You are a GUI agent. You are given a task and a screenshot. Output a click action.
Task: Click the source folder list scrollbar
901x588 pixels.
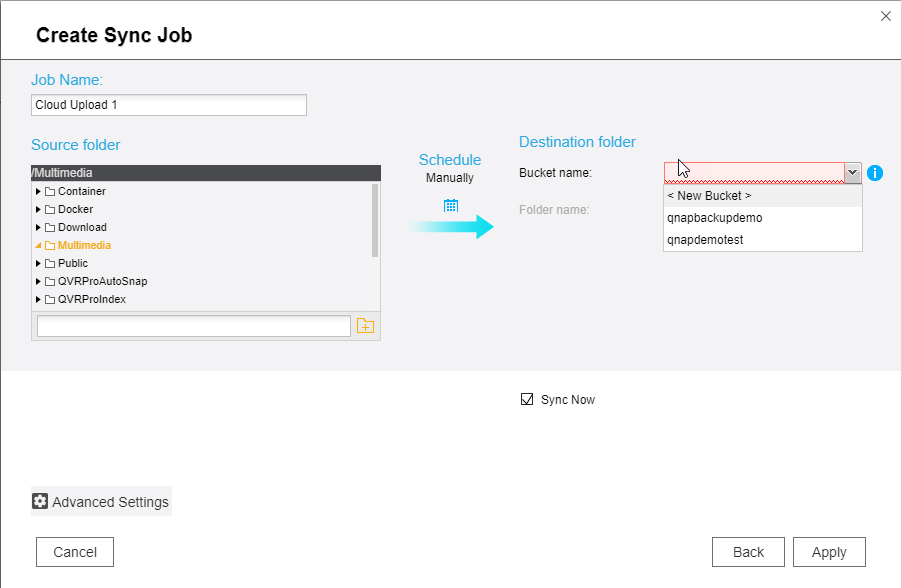tap(375, 220)
